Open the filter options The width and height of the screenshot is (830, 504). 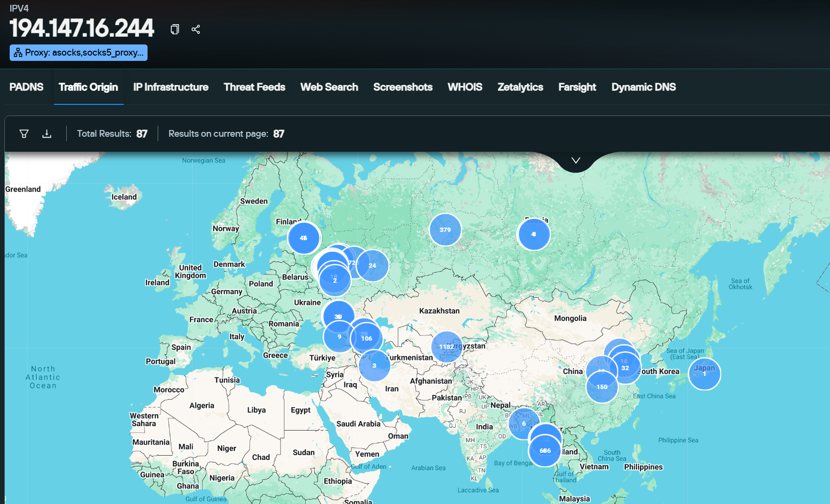(x=23, y=133)
